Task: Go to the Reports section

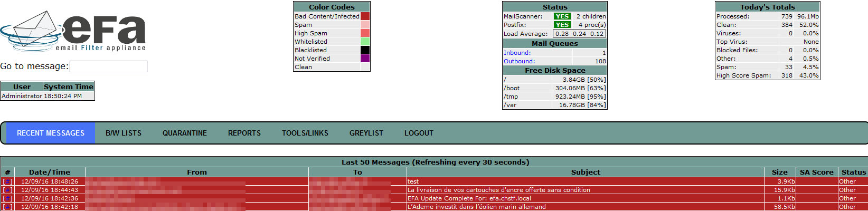Action: click(244, 133)
